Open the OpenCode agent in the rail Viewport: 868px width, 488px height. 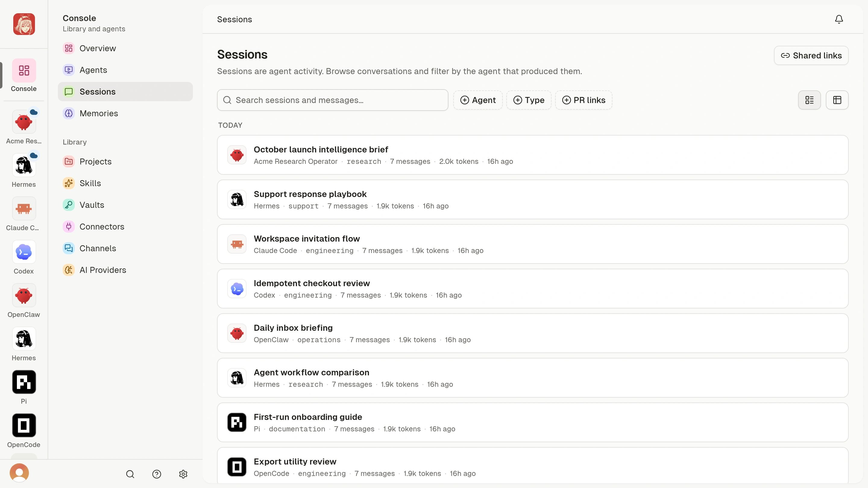pyautogui.click(x=24, y=425)
